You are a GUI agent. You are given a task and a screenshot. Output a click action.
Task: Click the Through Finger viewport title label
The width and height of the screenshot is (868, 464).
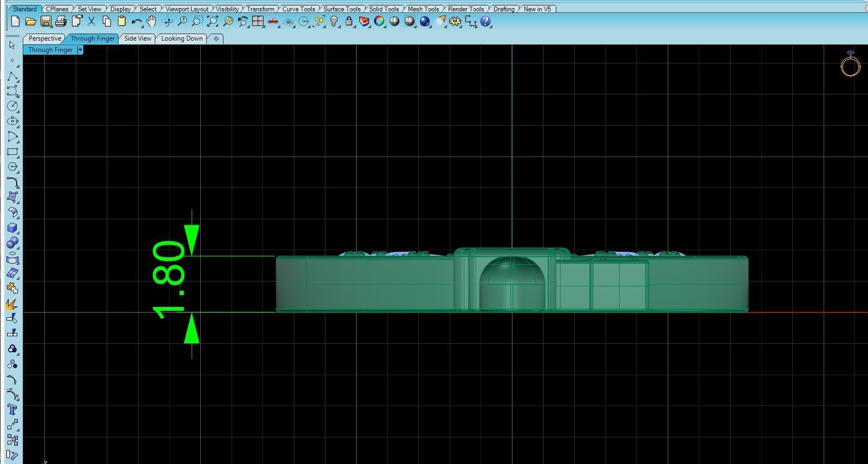50,50
